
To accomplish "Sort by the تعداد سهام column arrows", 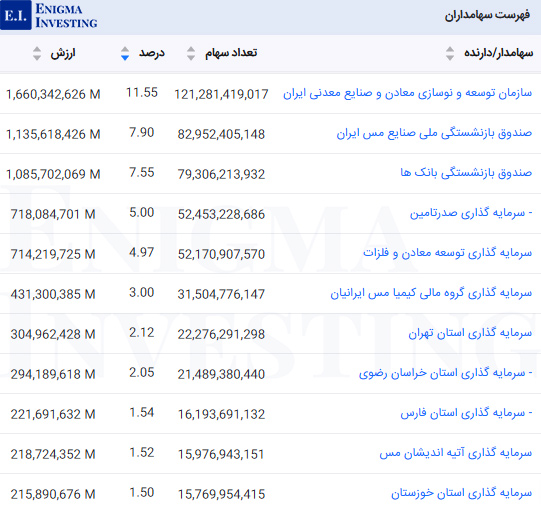I will point(191,53).
